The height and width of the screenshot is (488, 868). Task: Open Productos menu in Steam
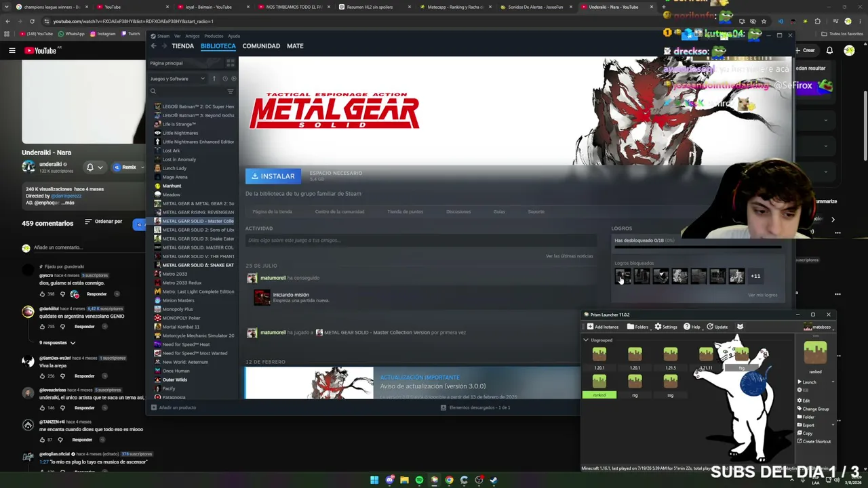tap(214, 36)
